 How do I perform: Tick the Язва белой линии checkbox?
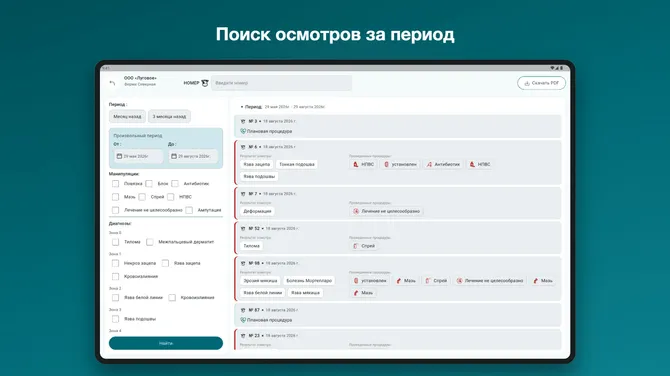coord(115,297)
